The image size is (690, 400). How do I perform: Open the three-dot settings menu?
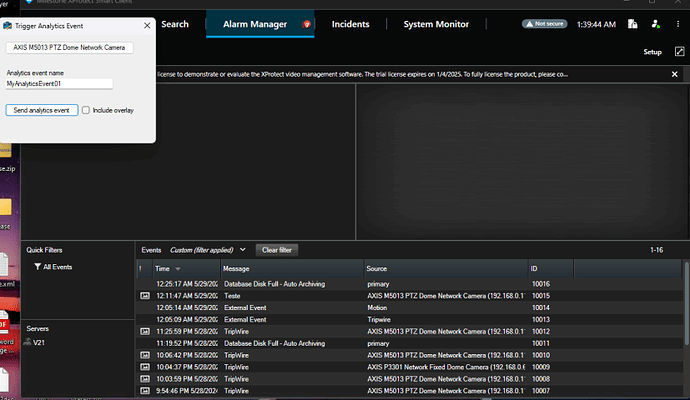click(678, 24)
